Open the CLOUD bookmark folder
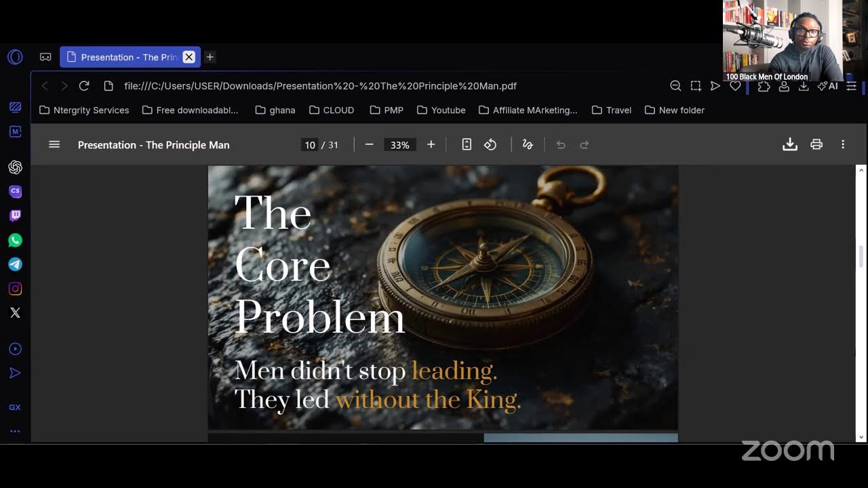The image size is (868, 488). pos(332,110)
